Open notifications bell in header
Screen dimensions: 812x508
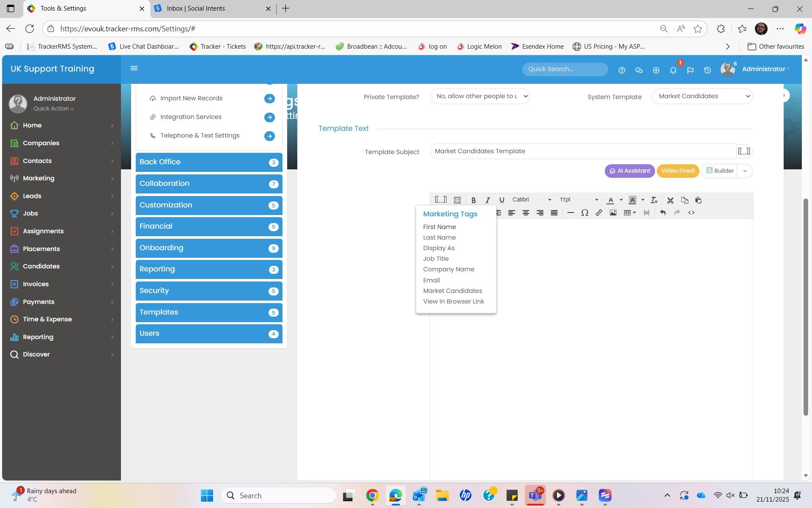673,70
